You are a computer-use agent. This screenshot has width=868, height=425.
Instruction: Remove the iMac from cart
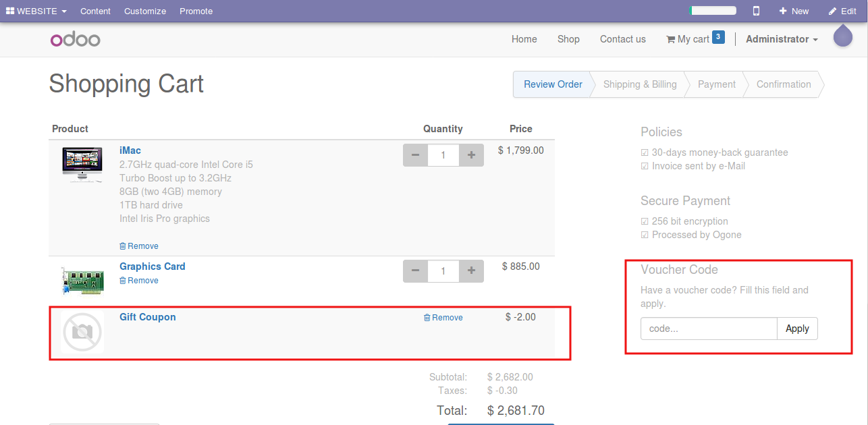139,246
